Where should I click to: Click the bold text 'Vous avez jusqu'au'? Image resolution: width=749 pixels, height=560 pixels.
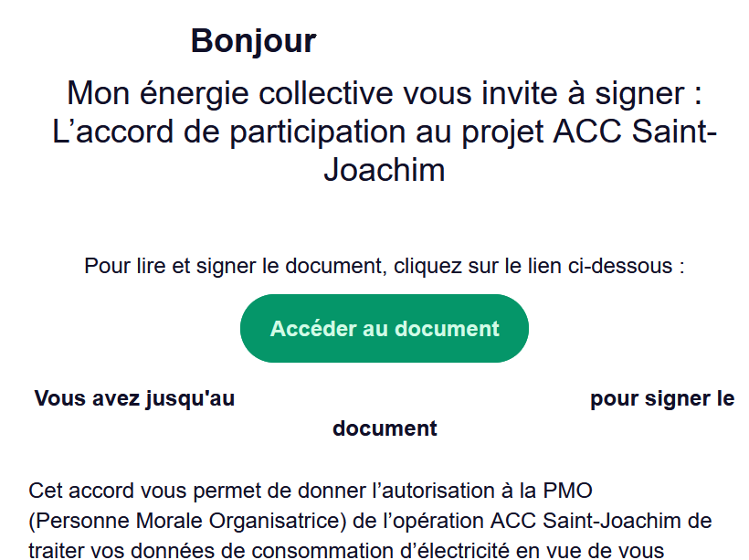pos(134,399)
